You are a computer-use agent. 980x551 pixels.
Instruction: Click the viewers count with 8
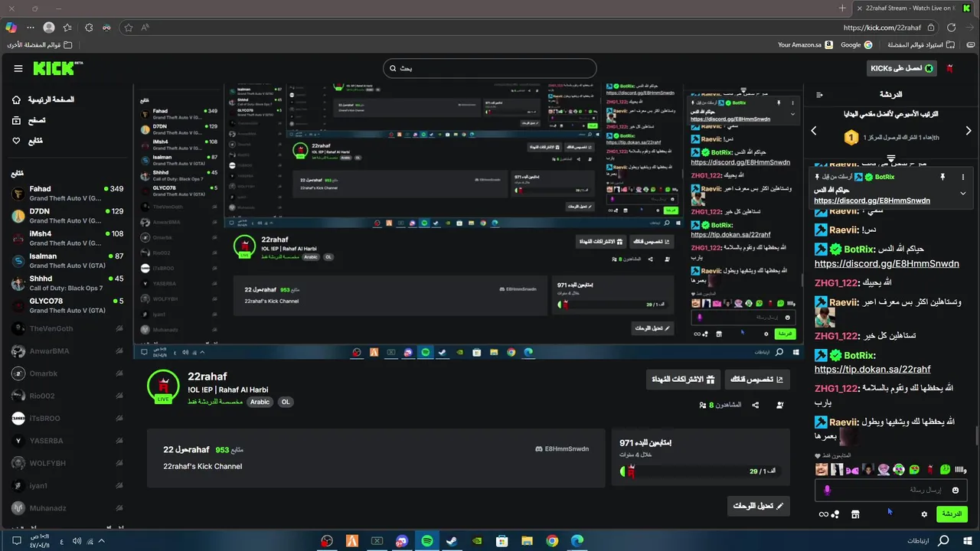tap(720, 405)
